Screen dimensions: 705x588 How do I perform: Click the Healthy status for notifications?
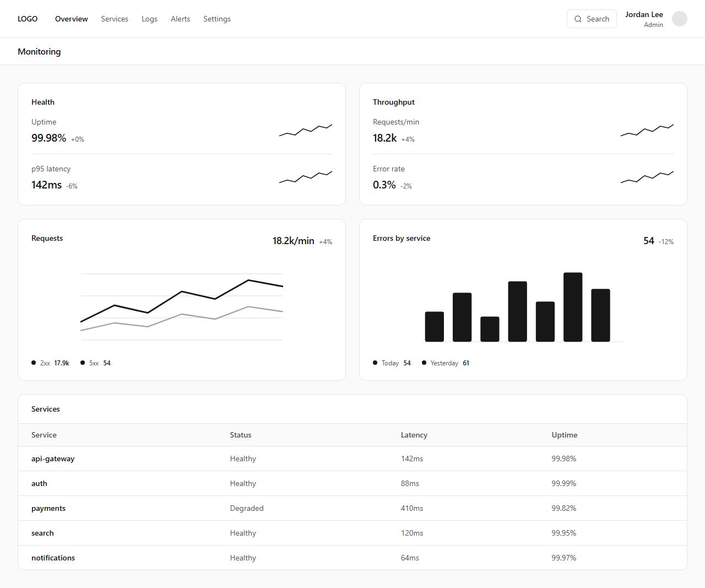(x=243, y=558)
